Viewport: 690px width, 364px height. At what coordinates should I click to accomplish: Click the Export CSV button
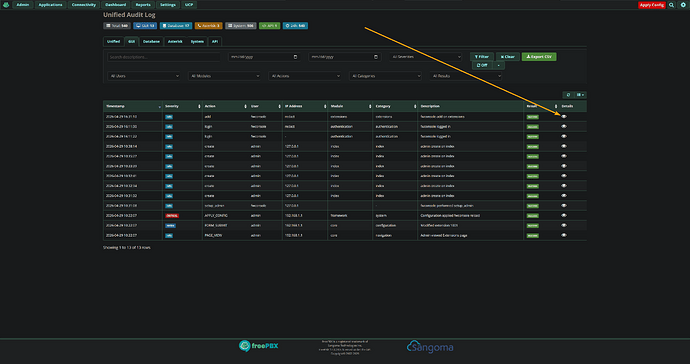[539, 57]
